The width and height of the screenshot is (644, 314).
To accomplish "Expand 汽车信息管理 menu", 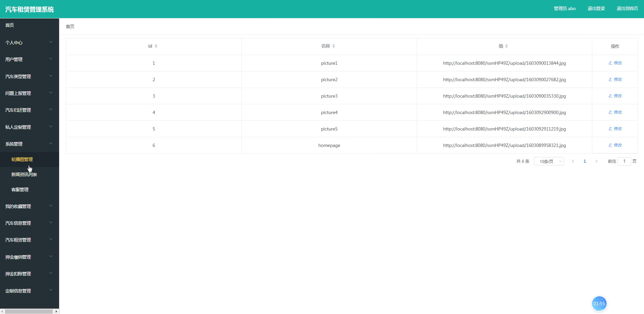I will pos(30,223).
